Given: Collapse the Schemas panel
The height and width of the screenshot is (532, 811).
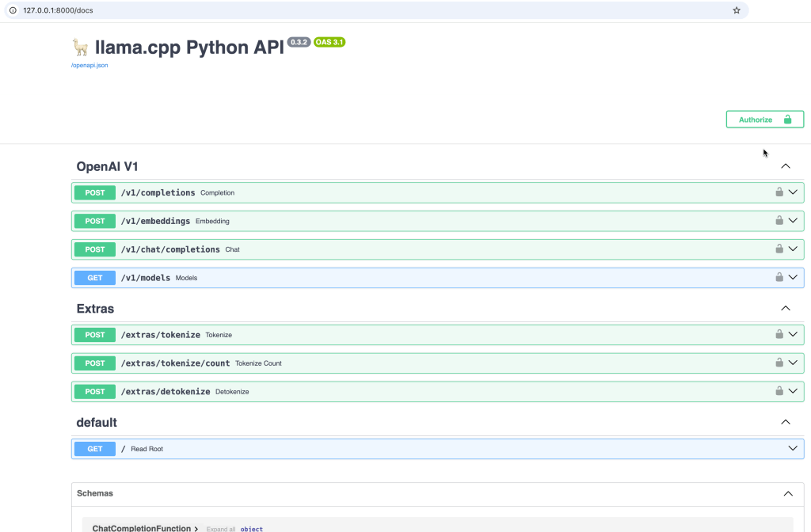Looking at the screenshot, I should click(x=788, y=494).
